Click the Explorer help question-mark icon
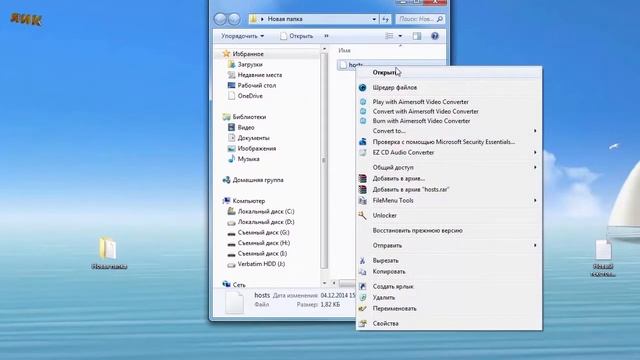The image size is (640, 360). pos(435,36)
